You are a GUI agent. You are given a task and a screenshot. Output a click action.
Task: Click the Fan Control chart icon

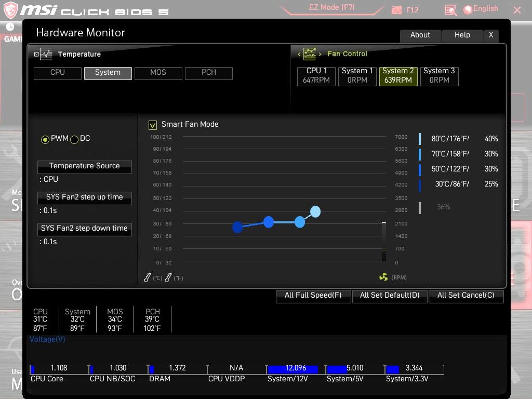[309, 54]
